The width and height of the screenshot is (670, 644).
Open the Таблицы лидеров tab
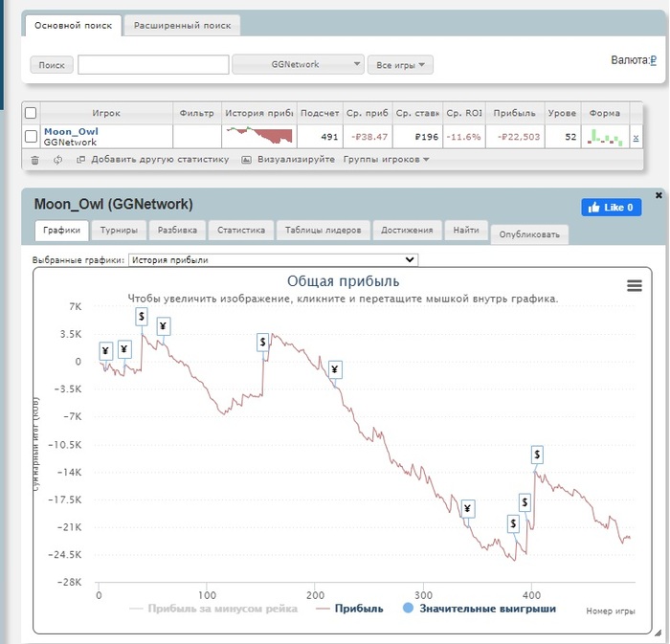(324, 231)
